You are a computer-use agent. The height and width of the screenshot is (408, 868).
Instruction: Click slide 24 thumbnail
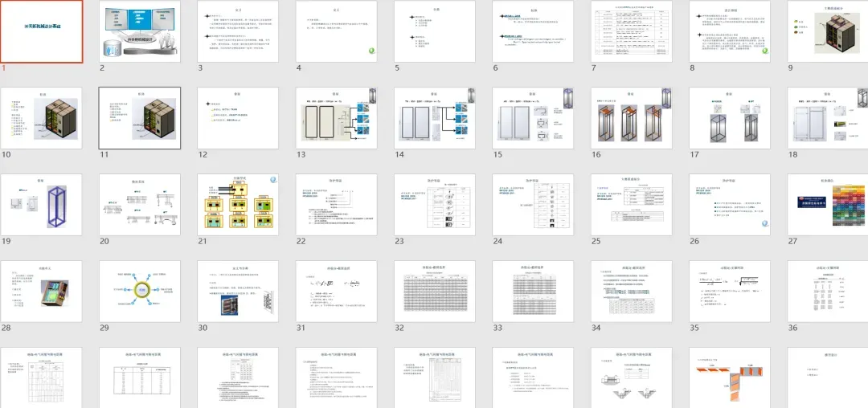tap(533, 205)
